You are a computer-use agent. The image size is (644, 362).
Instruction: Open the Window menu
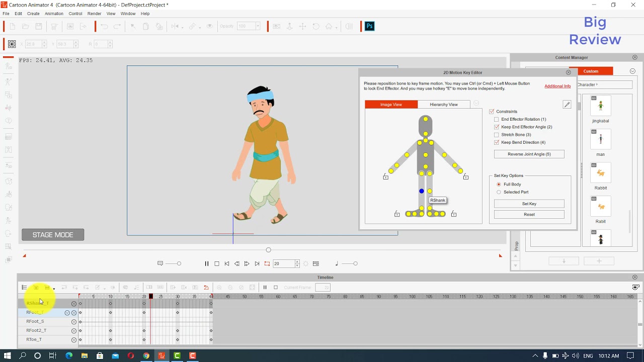(128, 14)
